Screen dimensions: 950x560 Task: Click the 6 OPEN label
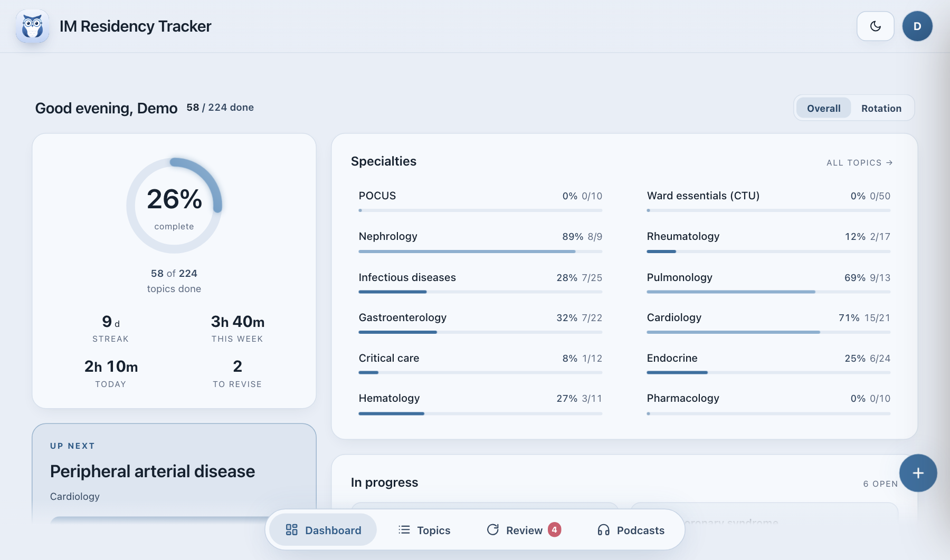pos(880,484)
